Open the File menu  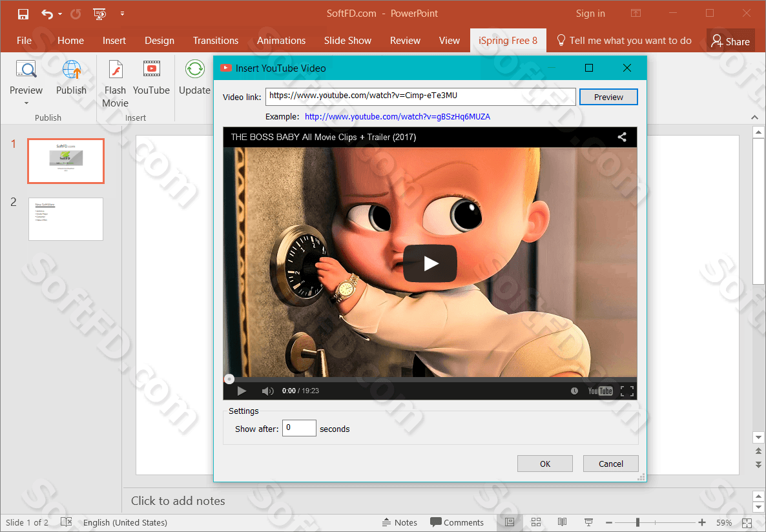[x=24, y=41]
